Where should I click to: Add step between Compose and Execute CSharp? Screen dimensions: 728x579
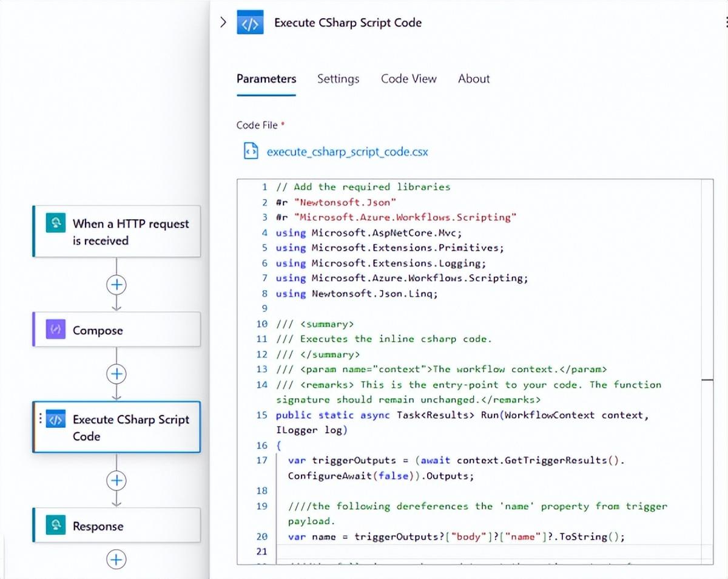pyautogui.click(x=116, y=374)
